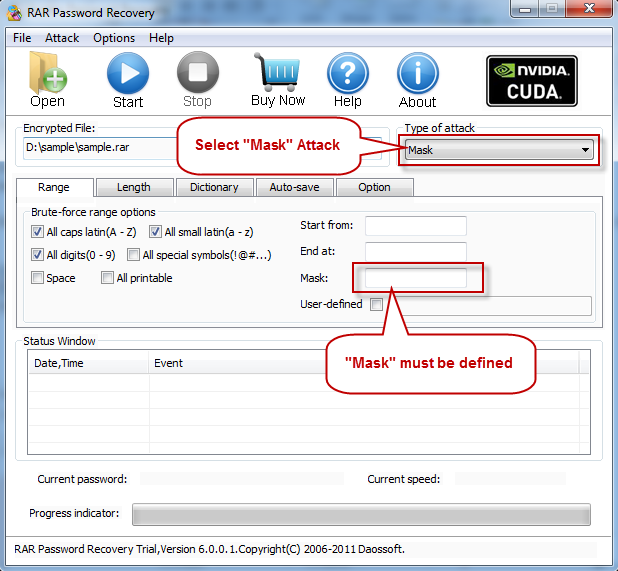The image size is (618, 571).
Task: Click the Current speed value field
Action: coord(510,479)
